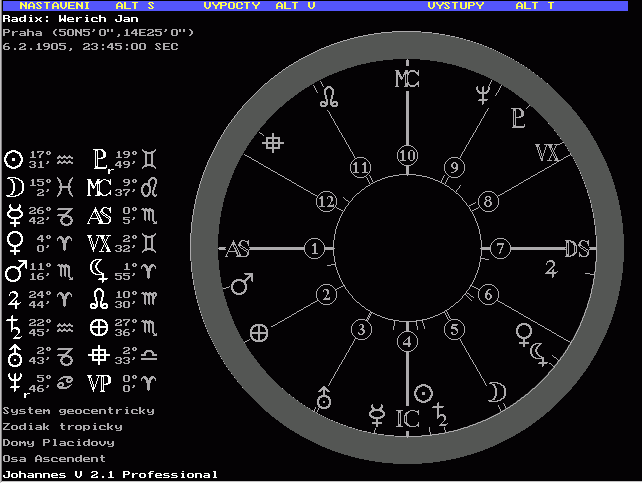
Task: Click the AS ascendant label on the chart
Action: click(x=238, y=249)
